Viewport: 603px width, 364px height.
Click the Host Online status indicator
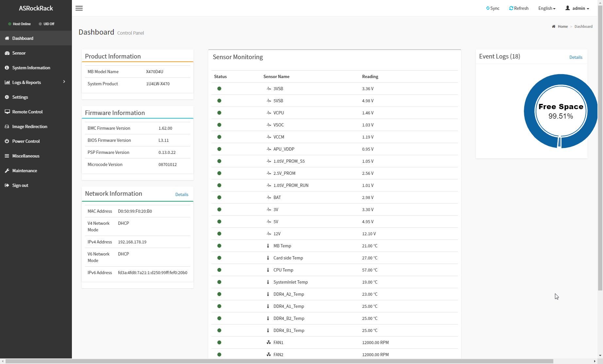click(19, 24)
